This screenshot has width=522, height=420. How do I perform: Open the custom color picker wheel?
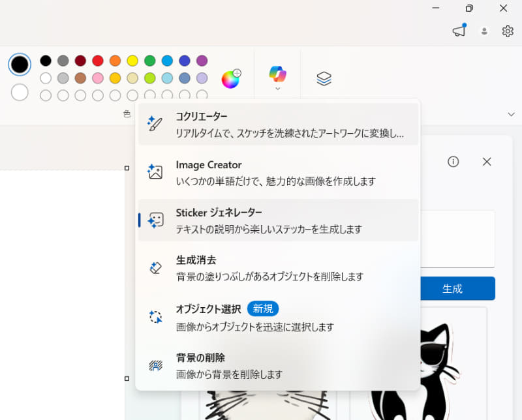coord(231,78)
